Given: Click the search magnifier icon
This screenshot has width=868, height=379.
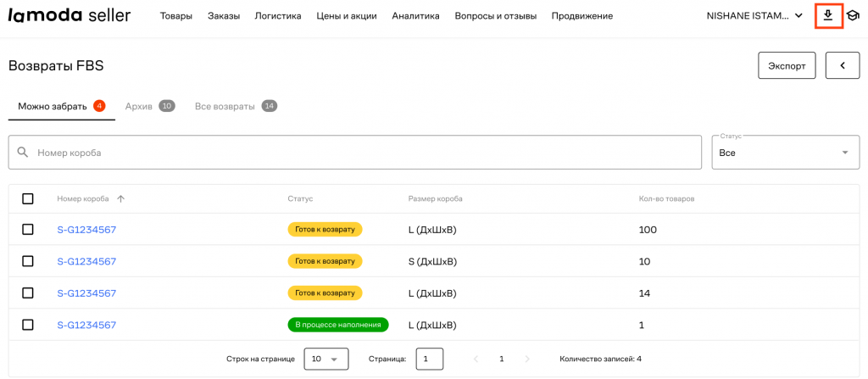Looking at the screenshot, I should pos(23,153).
